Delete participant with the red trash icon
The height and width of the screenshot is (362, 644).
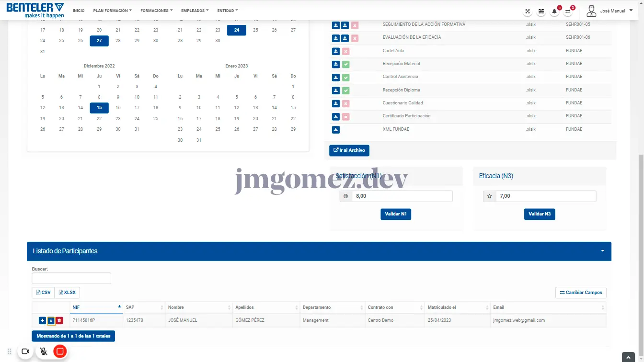59,320
